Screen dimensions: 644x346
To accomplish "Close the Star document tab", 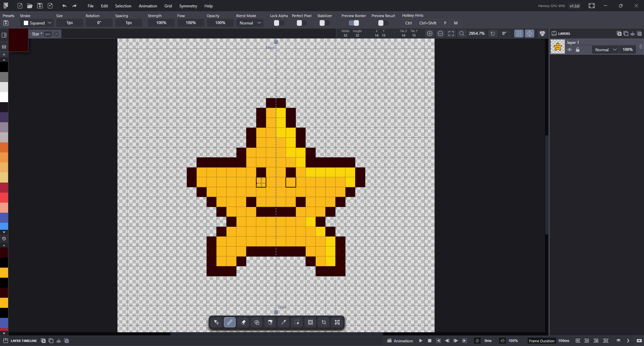I will [x=56, y=34].
